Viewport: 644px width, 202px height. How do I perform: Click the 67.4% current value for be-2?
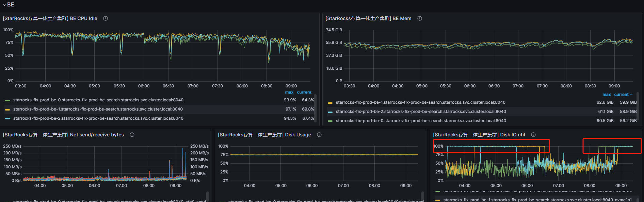pyautogui.click(x=308, y=118)
